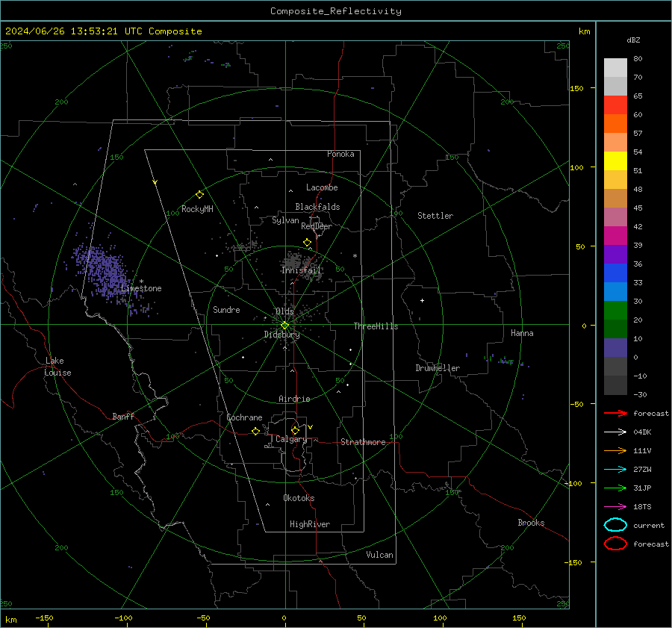Click the red forecast arrow in legend
Screen dimensions: 672x628
tap(615, 413)
